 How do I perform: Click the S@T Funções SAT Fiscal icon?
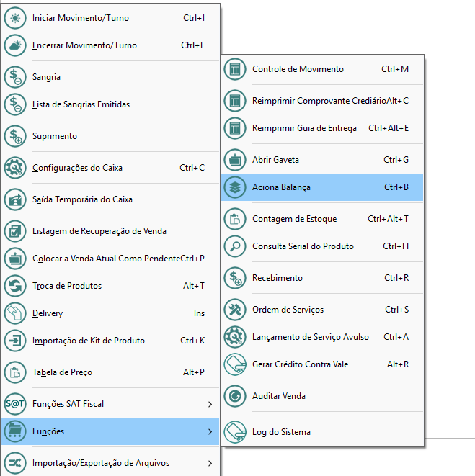click(15, 404)
